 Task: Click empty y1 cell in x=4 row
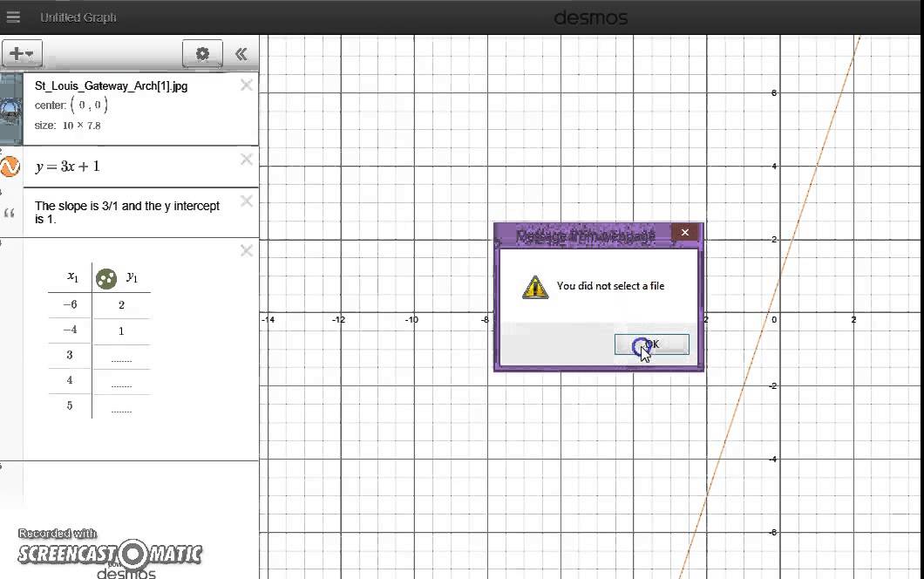click(121, 381)
